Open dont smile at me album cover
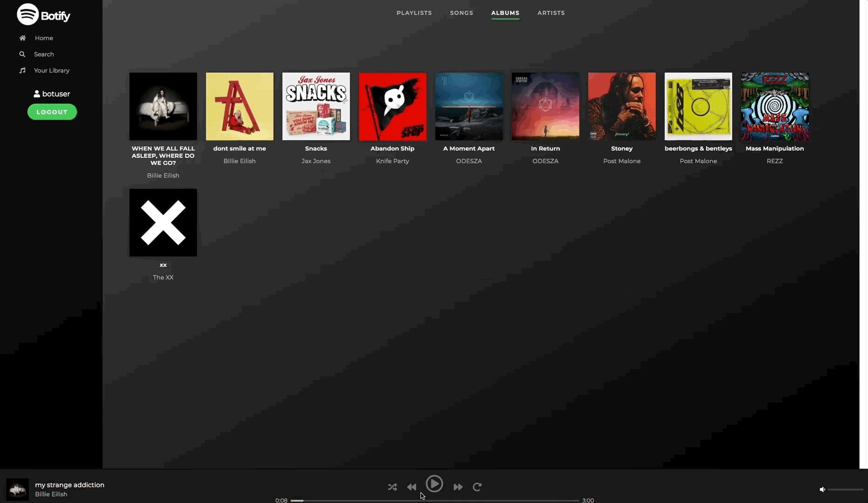This screenshot has width=868, height=503. (239, 106)
